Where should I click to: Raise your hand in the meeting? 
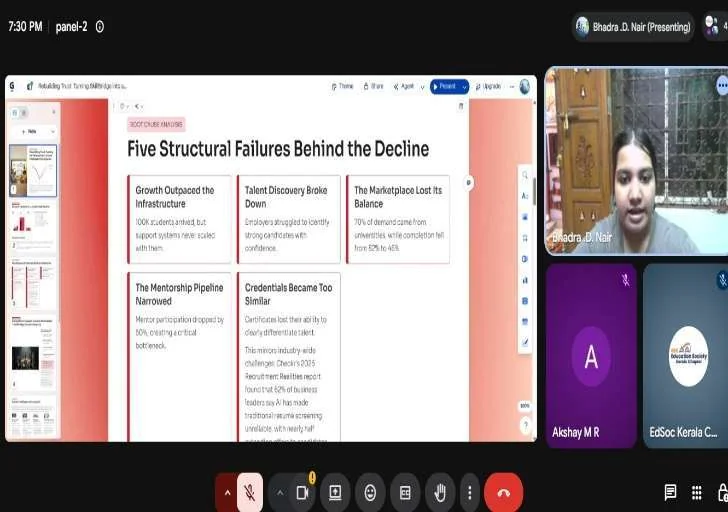pos(440,493)
